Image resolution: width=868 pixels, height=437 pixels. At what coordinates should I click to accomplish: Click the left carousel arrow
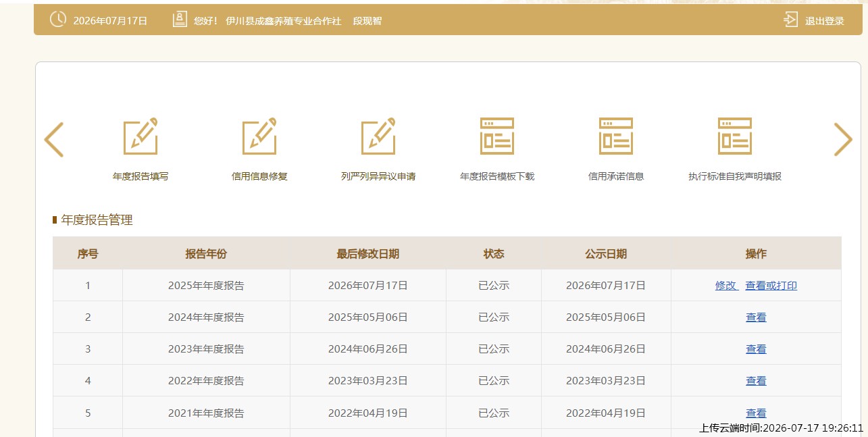coord(54,140)
